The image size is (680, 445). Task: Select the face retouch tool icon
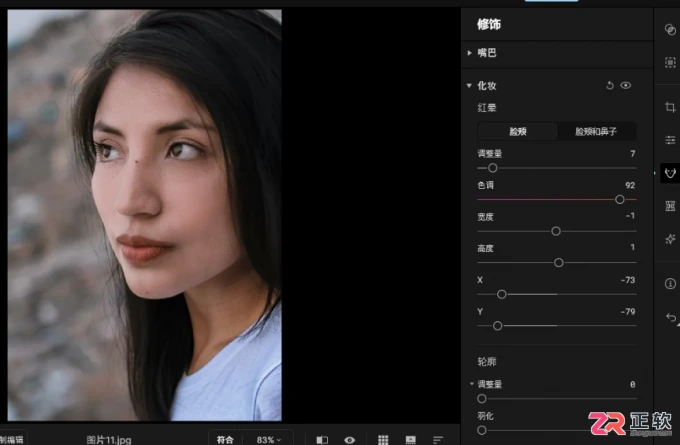tap(670, 173)
